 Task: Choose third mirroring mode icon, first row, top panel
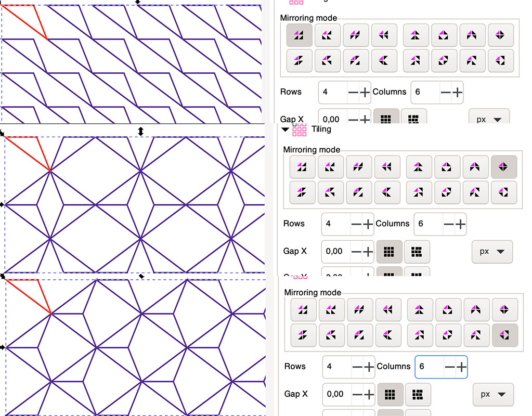pos(356,35)
